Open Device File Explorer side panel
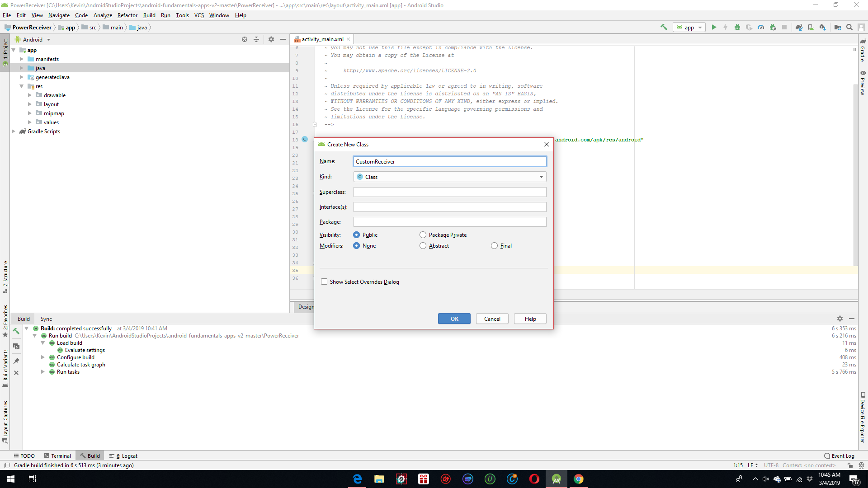Viewport: 868px width, 488px height. pyautogui.click(x=863, y=417)
